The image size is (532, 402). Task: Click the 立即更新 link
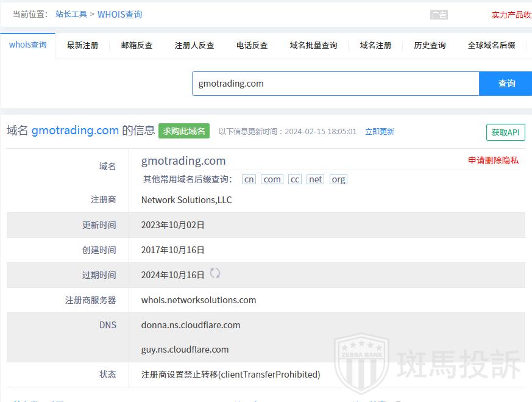(379, 132)
